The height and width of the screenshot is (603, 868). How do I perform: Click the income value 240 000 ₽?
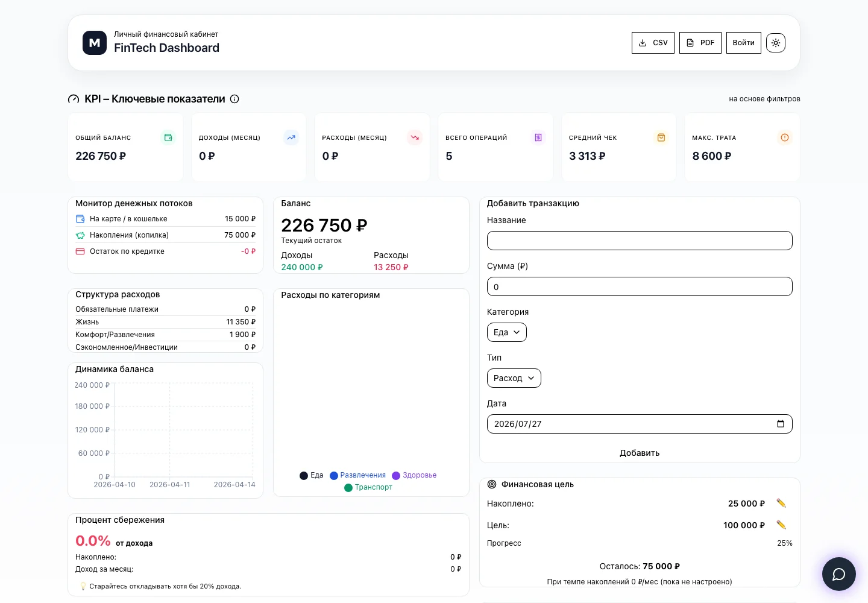(302, 267)
